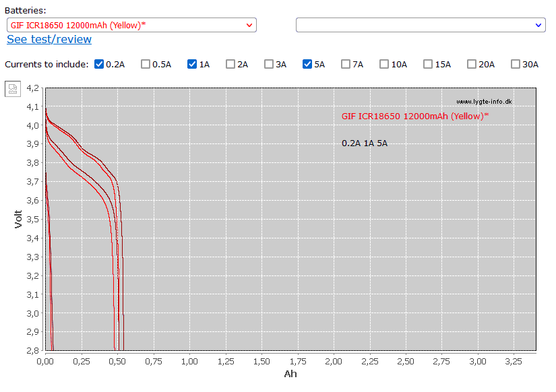Tick the 20A current checkbox

[x=472, y=64]
